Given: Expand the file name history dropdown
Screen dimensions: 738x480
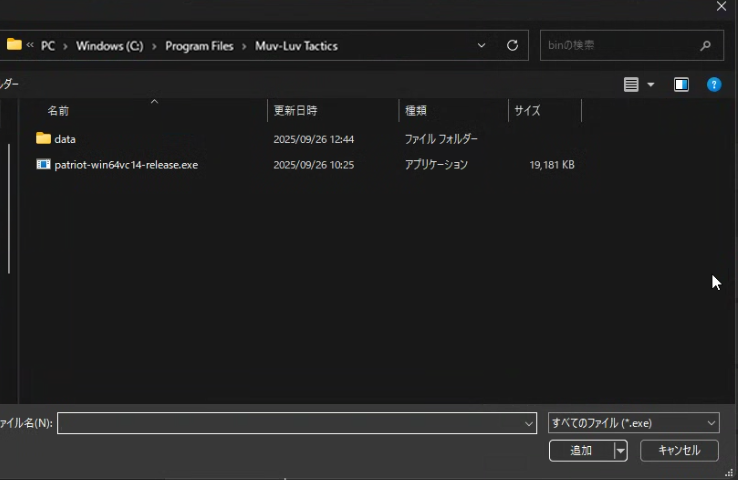Looking at the screenshot, I should pyautogui.click(x=529, y=424).
